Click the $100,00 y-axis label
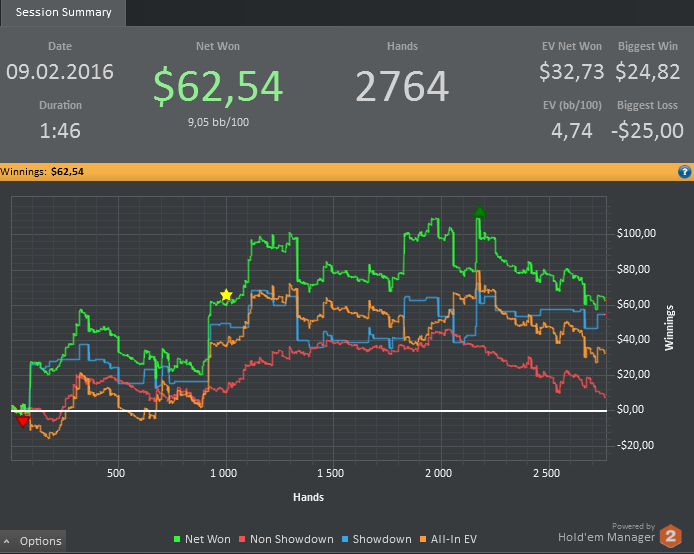 click(x=636, y=233)
